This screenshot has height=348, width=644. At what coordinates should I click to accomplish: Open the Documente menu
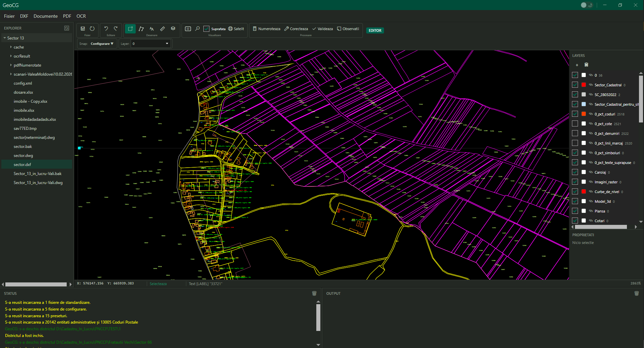coord(45,16)
